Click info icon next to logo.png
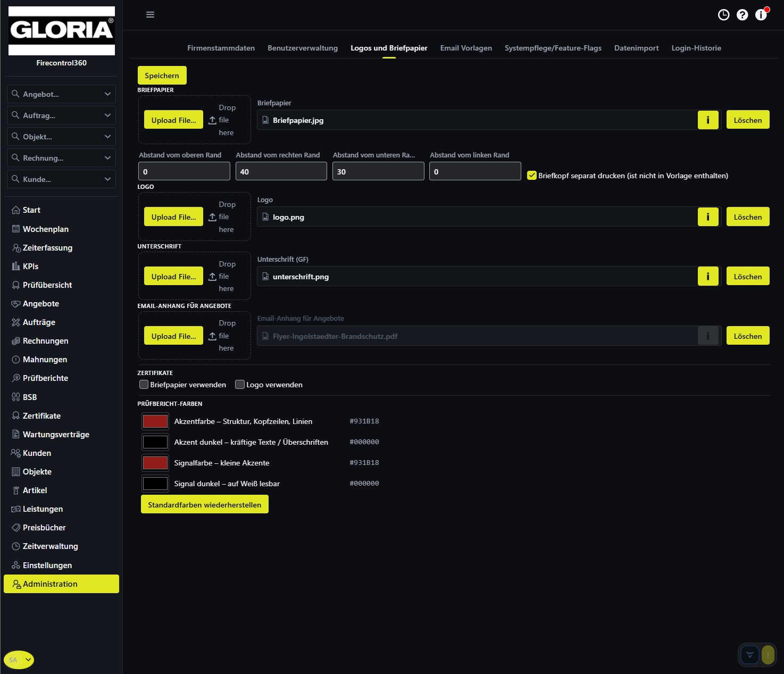784x674 pixels. point(708,217)
